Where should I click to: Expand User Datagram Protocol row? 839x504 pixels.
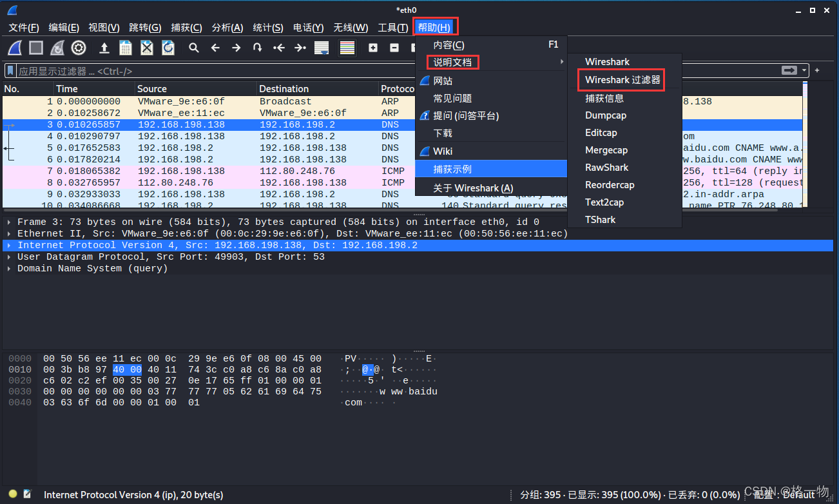click(8, 257)
